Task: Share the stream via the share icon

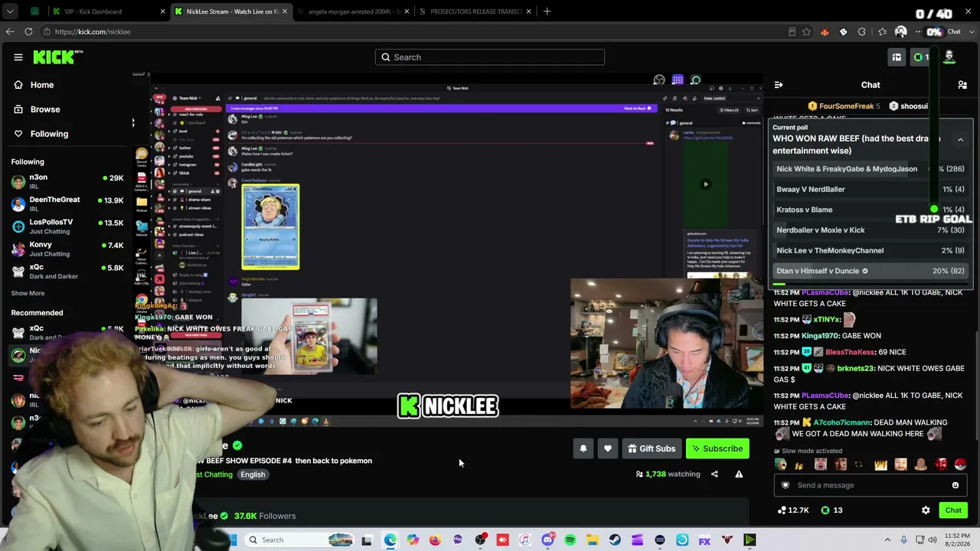Action: [x=714, y=474]
